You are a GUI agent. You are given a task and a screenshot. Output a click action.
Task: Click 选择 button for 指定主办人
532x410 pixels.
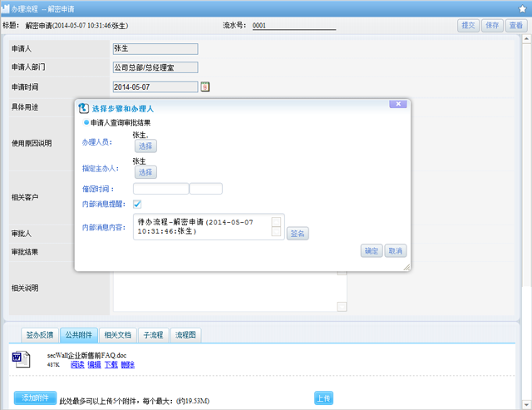point(145,172)
